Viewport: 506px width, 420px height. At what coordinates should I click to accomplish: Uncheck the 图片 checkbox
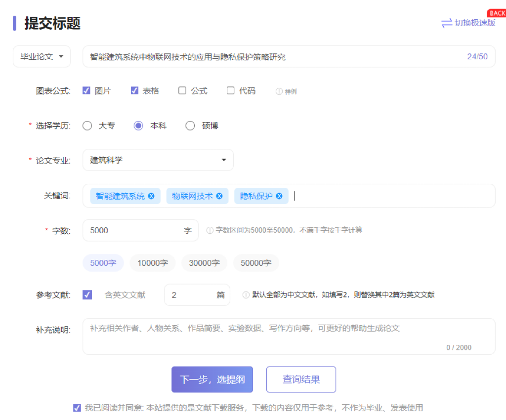pyautogui.click(x=86, y=90)
